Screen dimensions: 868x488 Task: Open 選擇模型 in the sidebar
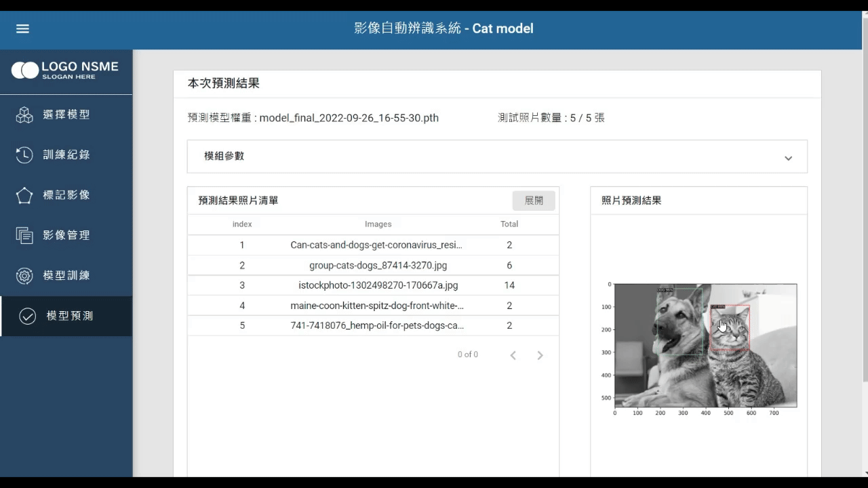coord(66,115)
